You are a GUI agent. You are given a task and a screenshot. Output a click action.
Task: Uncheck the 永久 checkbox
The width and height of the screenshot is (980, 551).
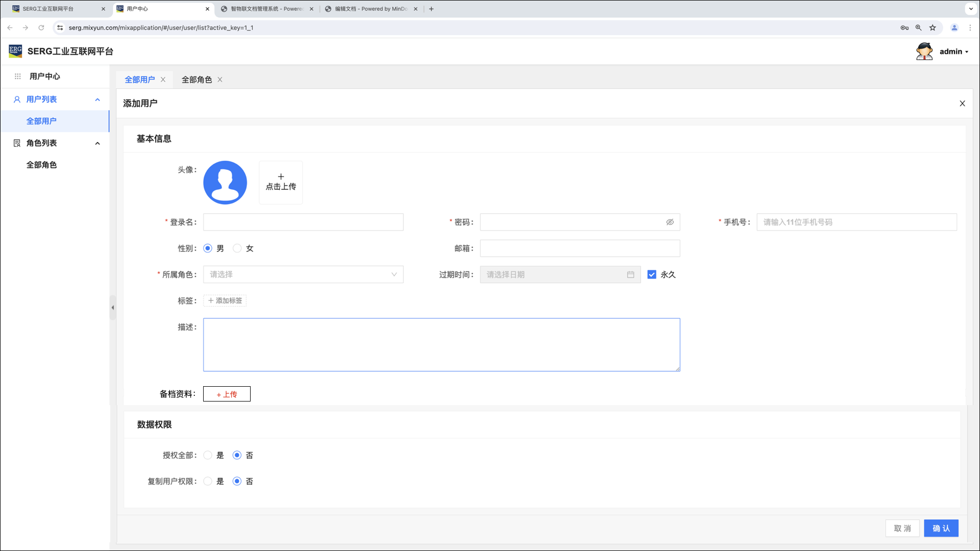coord(652,274)
